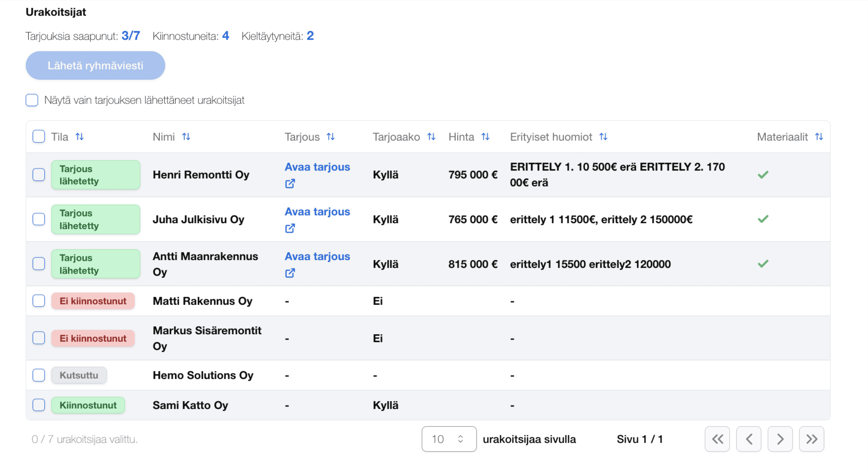Sort by Hinta price column

485,137
